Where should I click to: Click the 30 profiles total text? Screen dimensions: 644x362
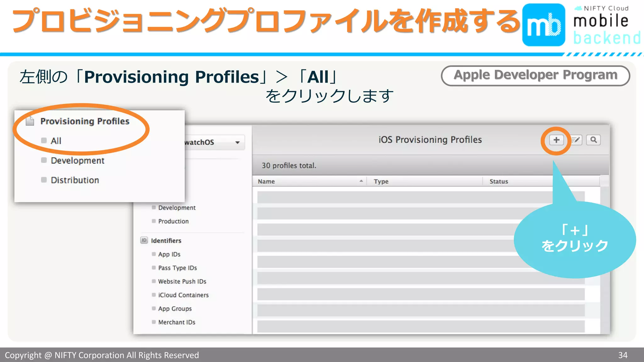[289, 166]
